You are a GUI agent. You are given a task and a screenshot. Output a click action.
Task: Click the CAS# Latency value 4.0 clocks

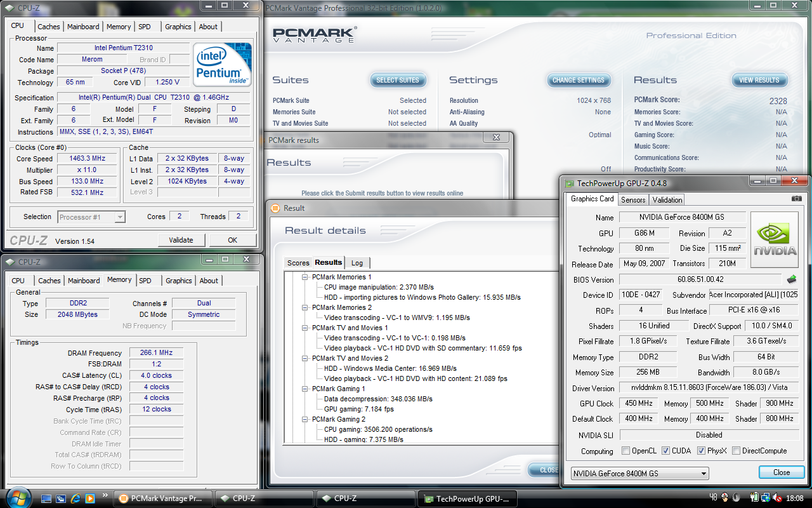(156, 376)
